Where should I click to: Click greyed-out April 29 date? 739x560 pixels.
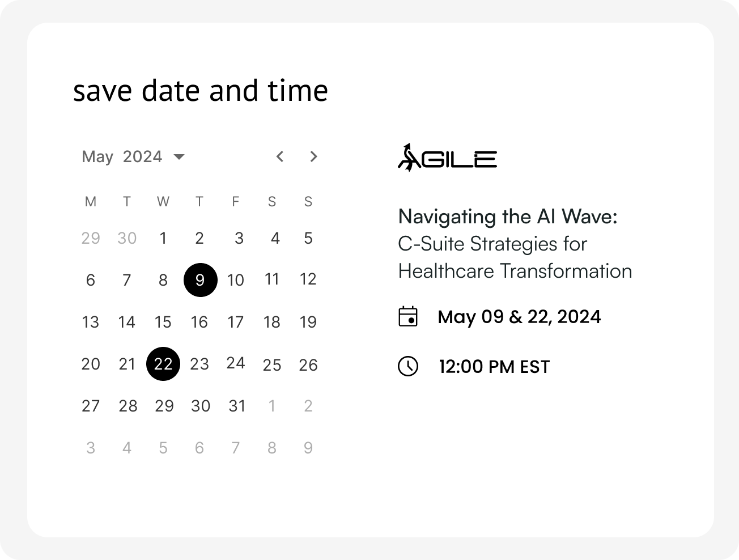91,238
